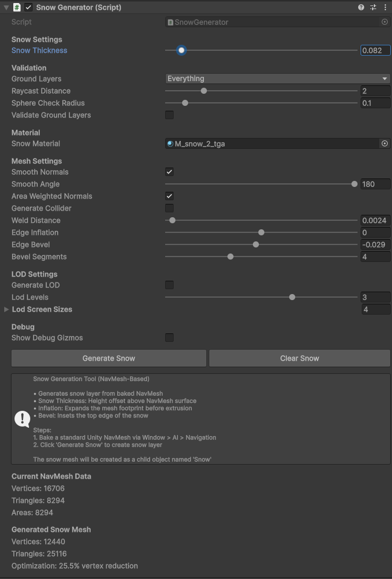Click the C# script icon in the header
This screenshot has width=392, height=579.
coord(17,7)
